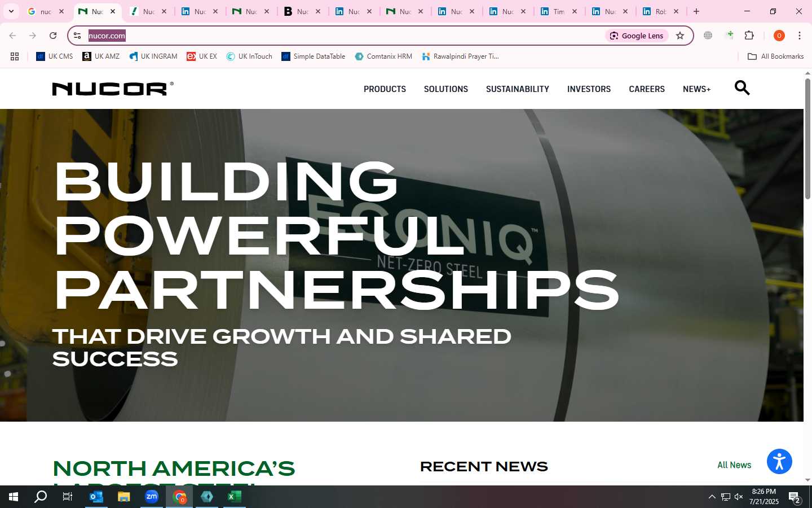
Task: Go back to the previous page
Action: click(12, 36)
